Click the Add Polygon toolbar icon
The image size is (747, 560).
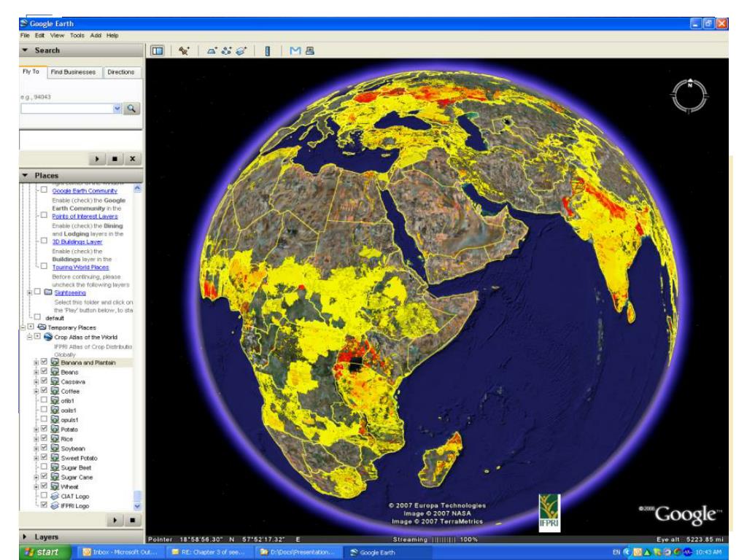coord(210,50)
